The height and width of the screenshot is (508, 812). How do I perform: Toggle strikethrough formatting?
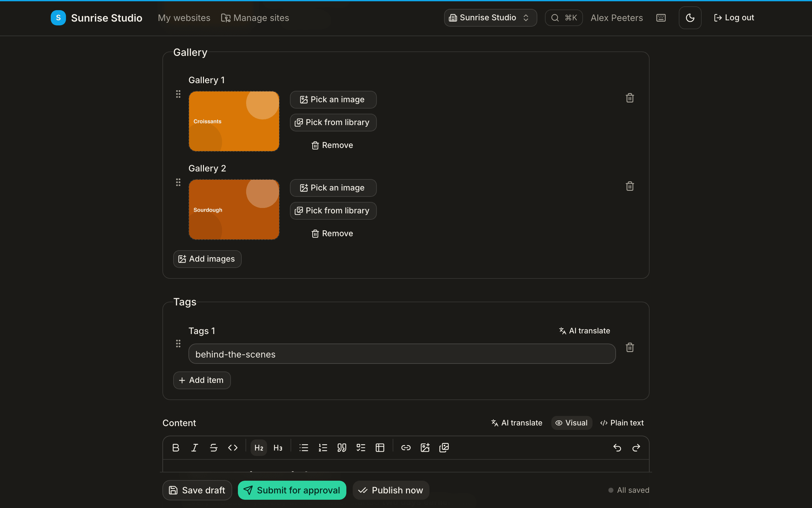[x=214, y=448]
